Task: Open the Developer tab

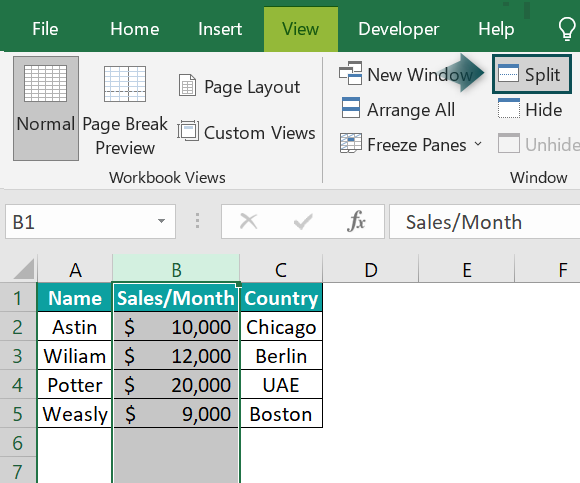Action: [x=399, y=29]
